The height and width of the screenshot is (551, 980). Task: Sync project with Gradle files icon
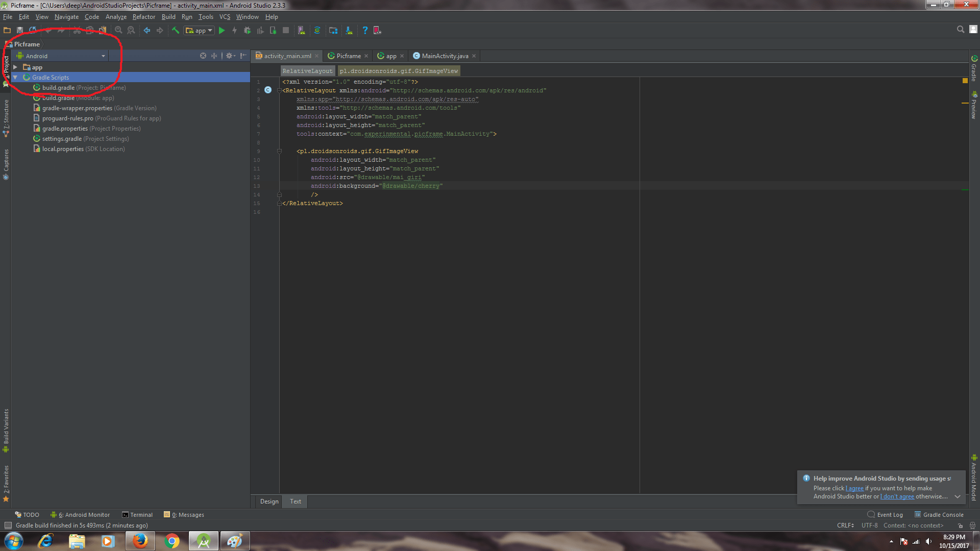click(x=317, y=31)
